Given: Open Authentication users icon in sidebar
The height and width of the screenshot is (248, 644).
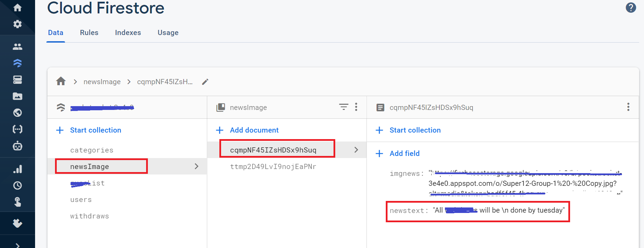Looking at the screenshot, I should pos(18,46).
